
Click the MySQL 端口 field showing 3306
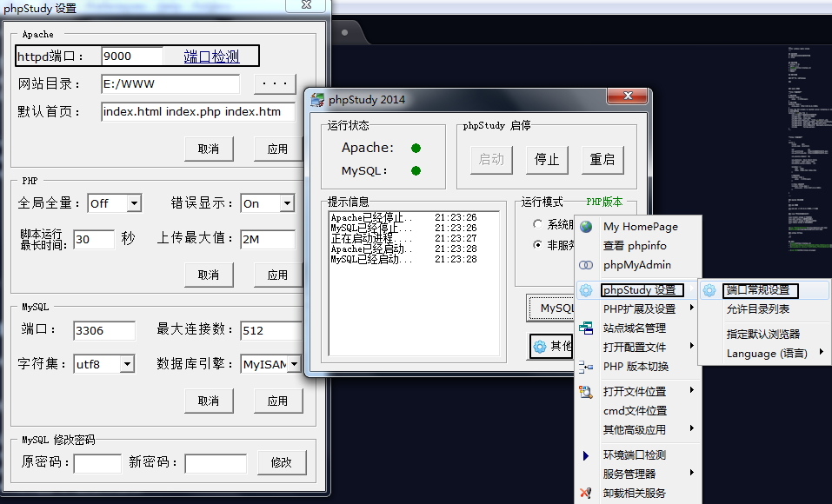(104, 330)
